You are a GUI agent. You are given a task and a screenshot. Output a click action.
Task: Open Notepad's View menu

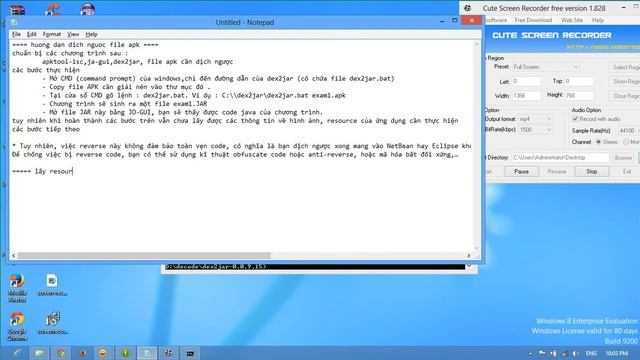point(73,34)
